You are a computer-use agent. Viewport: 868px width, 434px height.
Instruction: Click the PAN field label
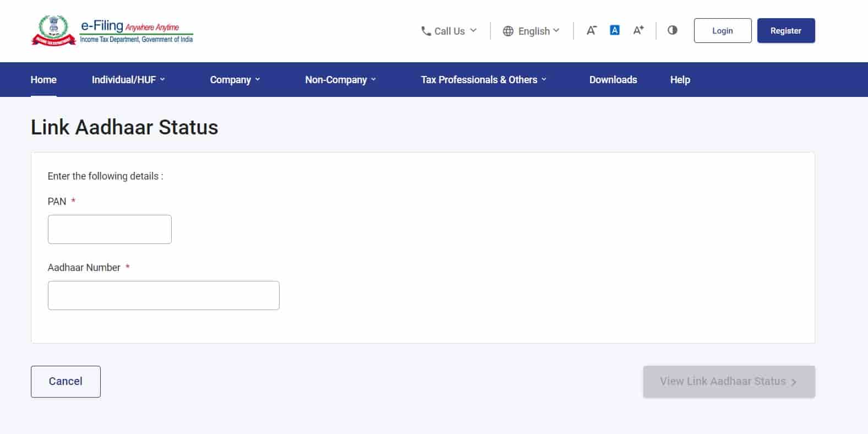point(57,202)
